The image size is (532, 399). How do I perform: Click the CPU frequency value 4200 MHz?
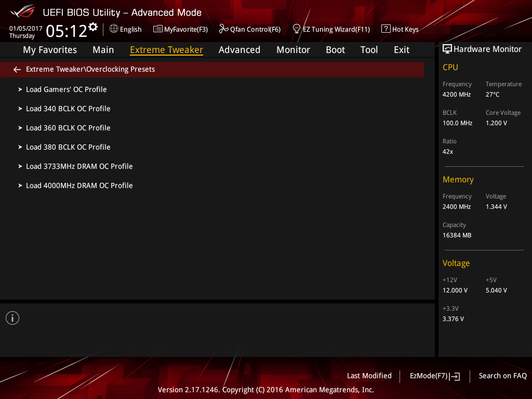click(x=457, y=95)
